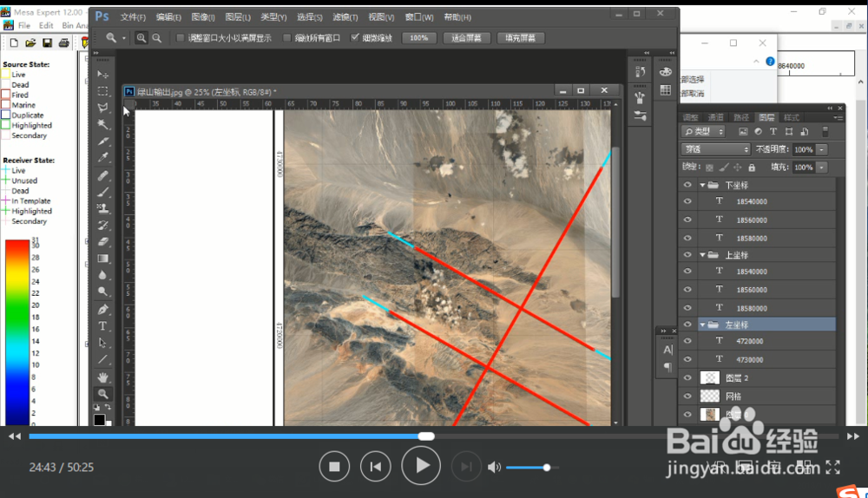Select the Dodge tool
This screenshot has height=498, width=868.
(x=103, y=292)
